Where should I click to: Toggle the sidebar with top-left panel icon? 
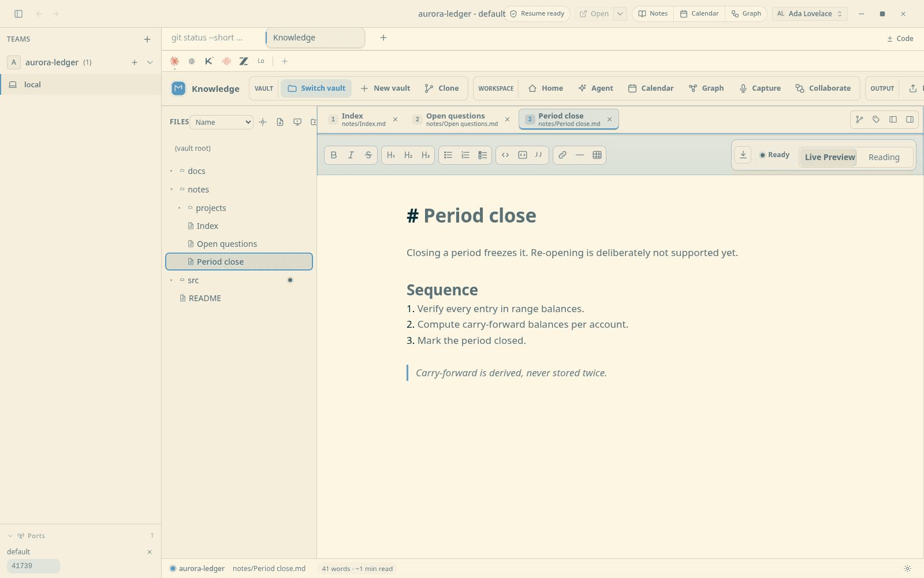pyautogui.click(x=18, y=14)
